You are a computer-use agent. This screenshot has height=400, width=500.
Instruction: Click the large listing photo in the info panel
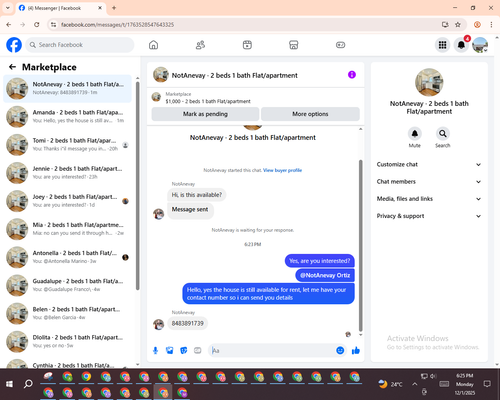429,82
